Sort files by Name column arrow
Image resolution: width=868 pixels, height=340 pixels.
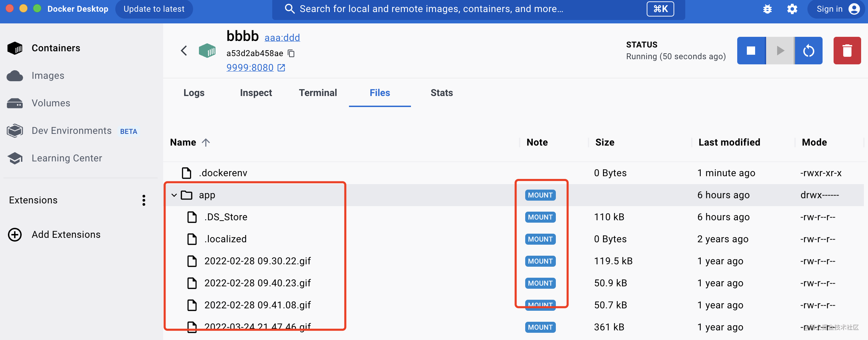[x=206, y=142]
